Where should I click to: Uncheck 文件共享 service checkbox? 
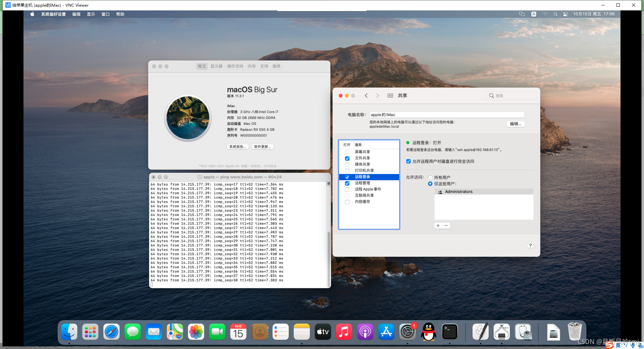pyautogui.click(x=347, y=158)
